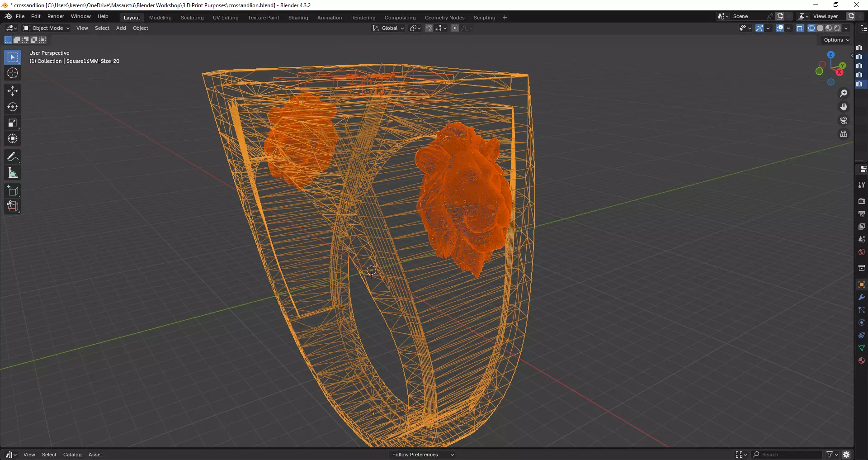Open the viewport Object menu

coord(140,28)
